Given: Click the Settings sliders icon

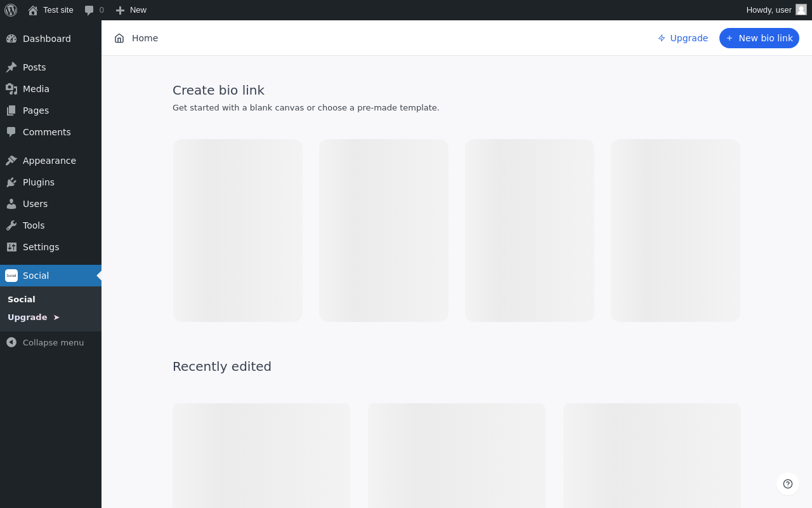Looking at the screenshot, I should tap(11, 247).
